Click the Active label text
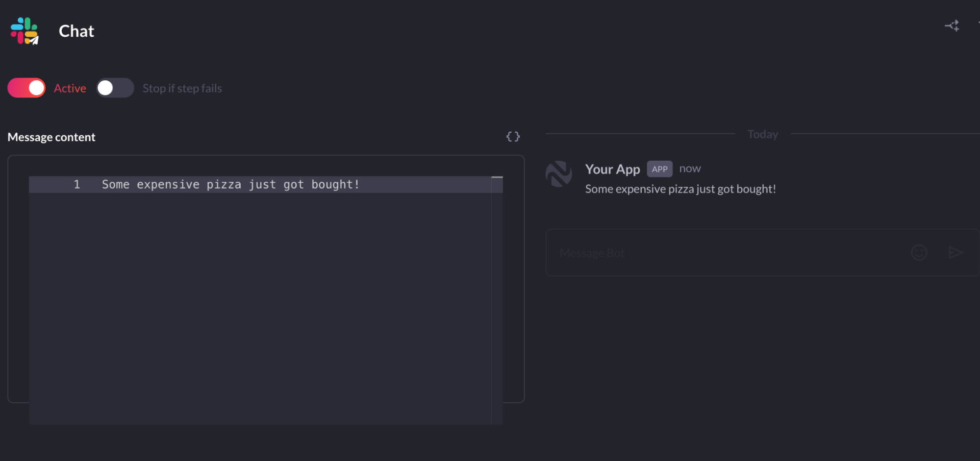 point(70,88)
